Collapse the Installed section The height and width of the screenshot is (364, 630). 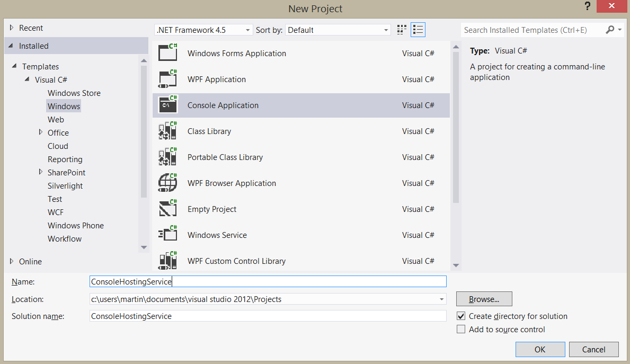tap(11, 46)
